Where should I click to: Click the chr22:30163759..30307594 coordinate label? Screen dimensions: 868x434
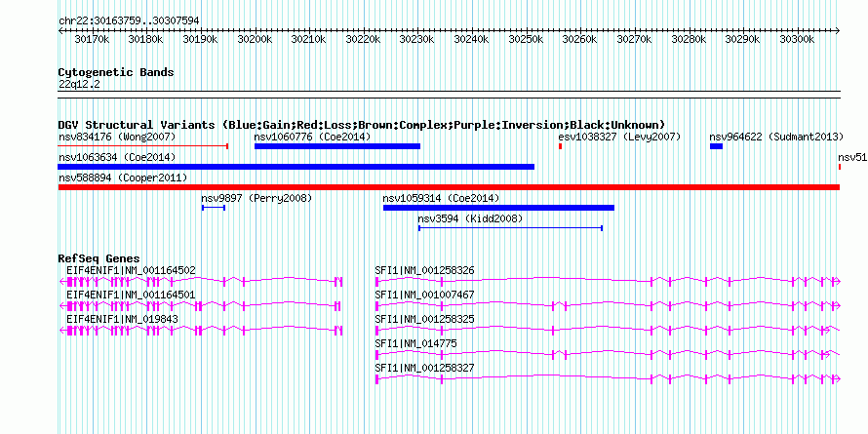coord(129,20)
